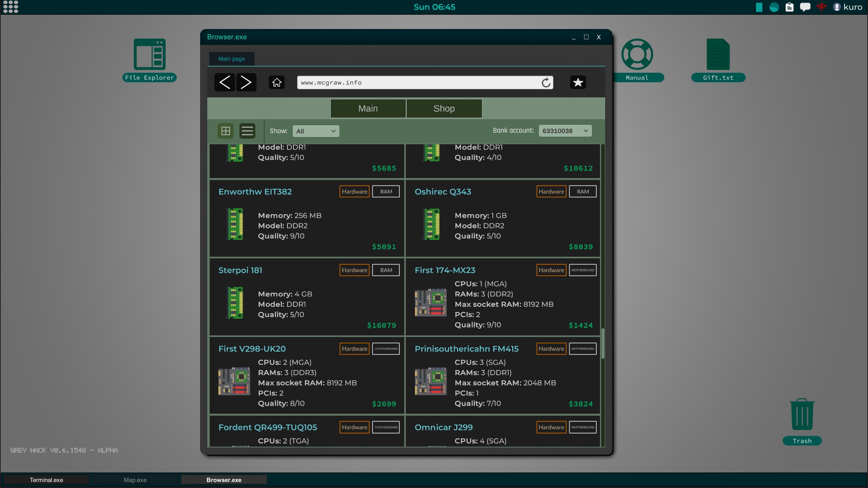Image resolution: width=868 pixels, height=488 pixels.
Task: Click the File Explorer desktop icon
Action: [x=149, y=60]
